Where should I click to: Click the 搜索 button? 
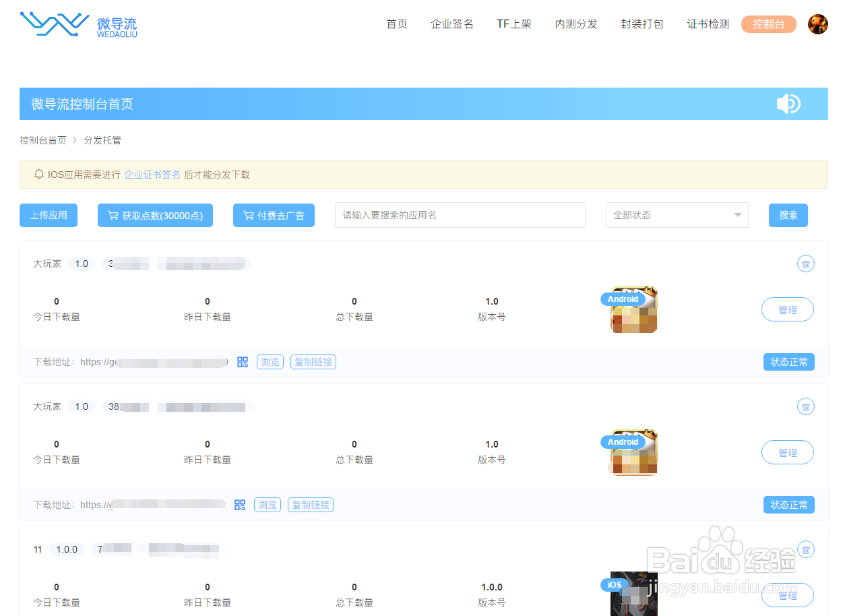[x=788, y=215]
